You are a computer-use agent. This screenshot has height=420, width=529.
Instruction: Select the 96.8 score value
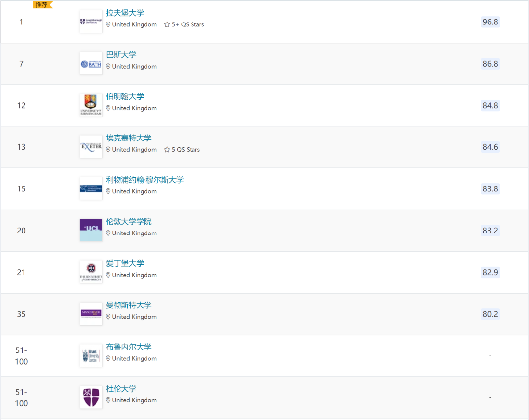point(490,22)
